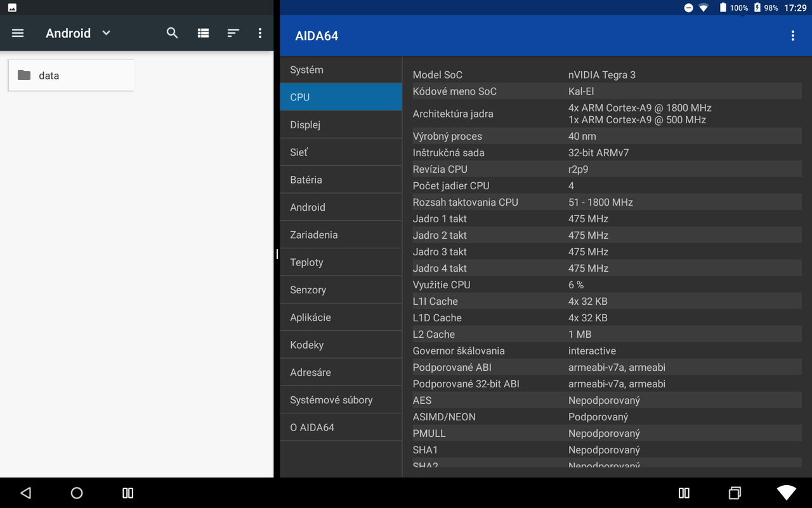Select the 51 - 1800 MHz value

tap(601, 202)
